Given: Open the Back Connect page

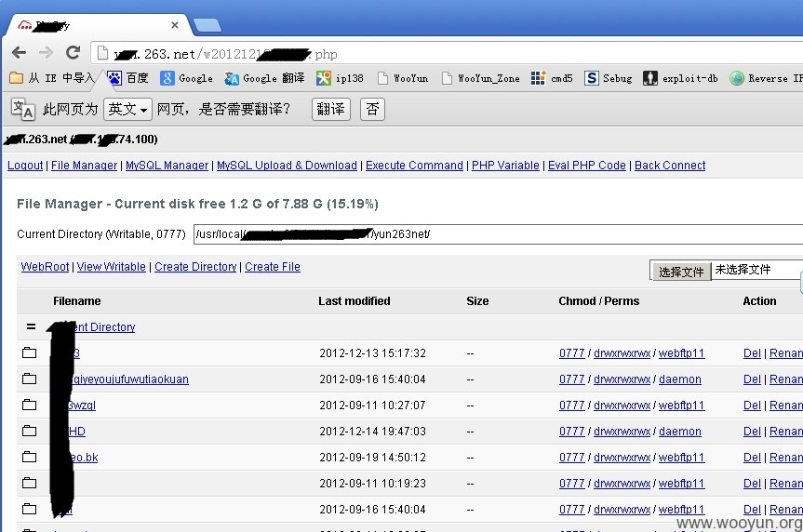Looking at the screenshot, I should click(x=670, y=166).
